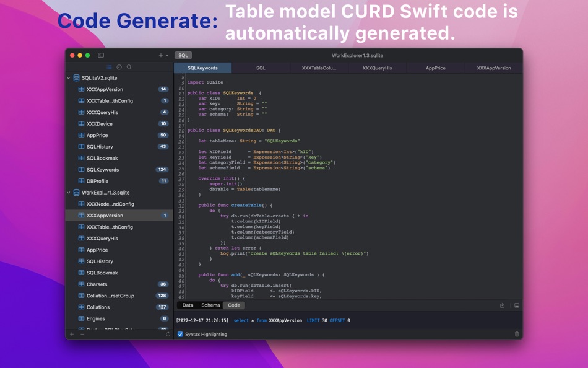Screen dimensions: 588x368
Task: Click the logged select * from XXXAppVersion query
Action: pos(292,321)
